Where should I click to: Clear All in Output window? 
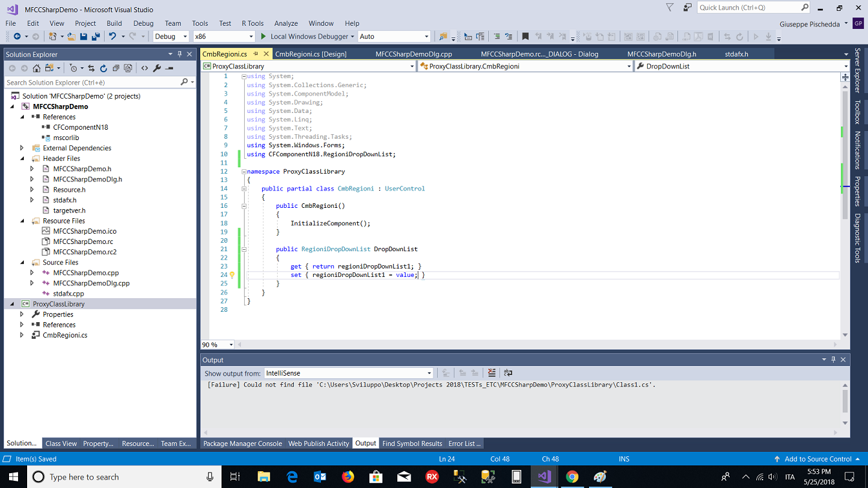point(491,373)
